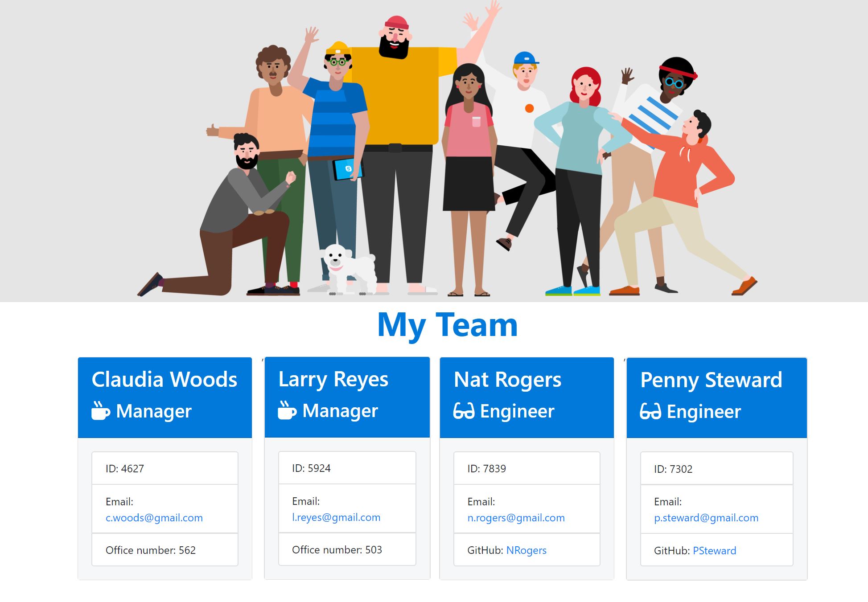The height and width of the screenshot is (602, 868).
Task: Select the ID: 4627 list item
Action: tap(165, 468)
